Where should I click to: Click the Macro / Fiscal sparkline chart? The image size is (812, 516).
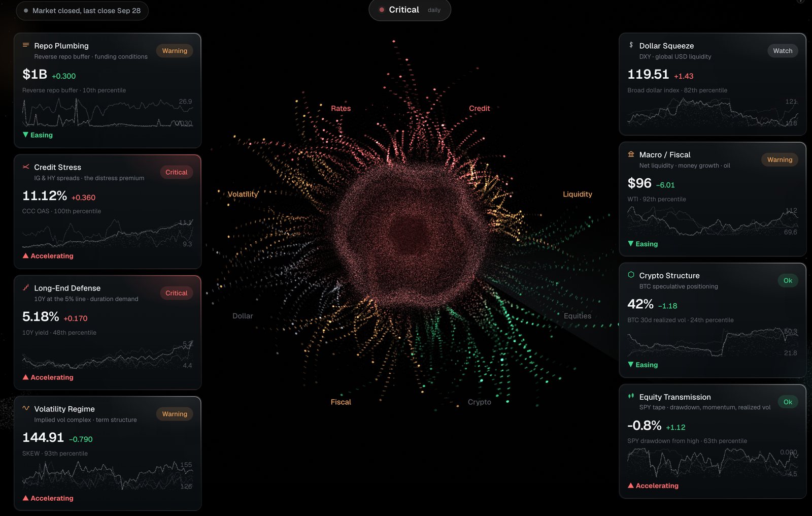pos(713,221)
